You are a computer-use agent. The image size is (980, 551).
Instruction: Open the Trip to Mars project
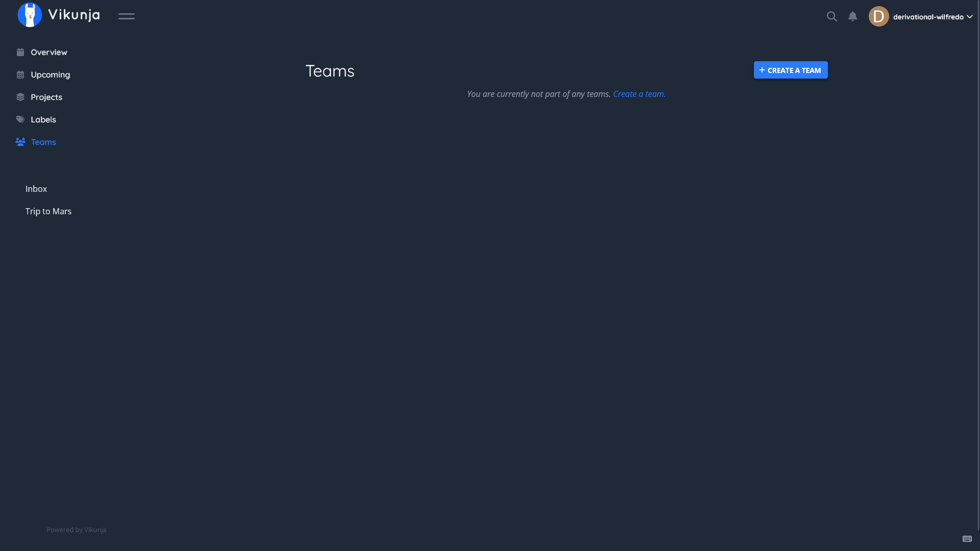click(48, 211)
